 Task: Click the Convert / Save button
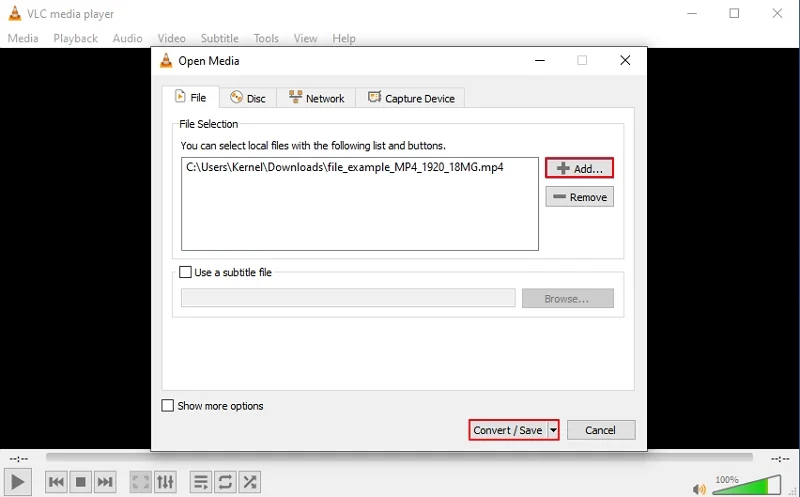pos(508,430)
